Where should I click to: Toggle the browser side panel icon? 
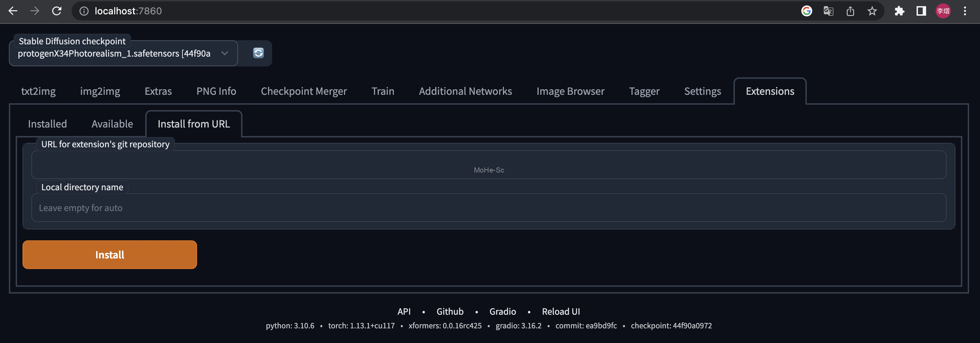click(921, 11)
